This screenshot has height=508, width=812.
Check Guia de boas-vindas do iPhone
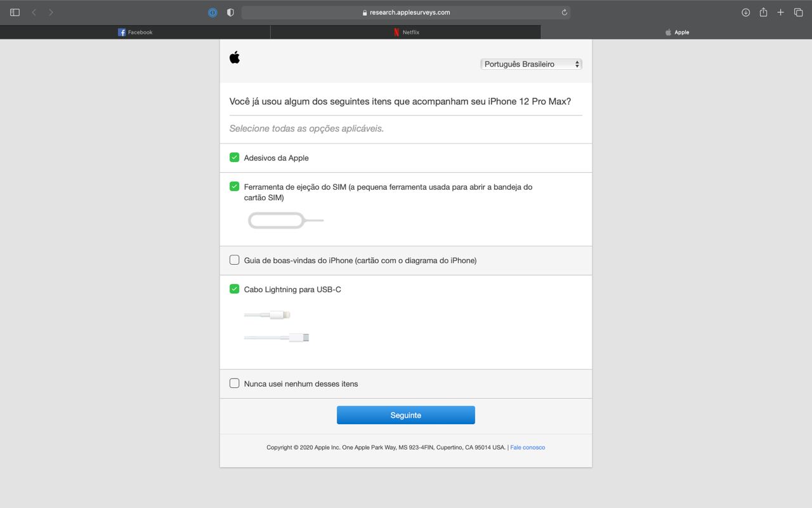pos(234,259)
